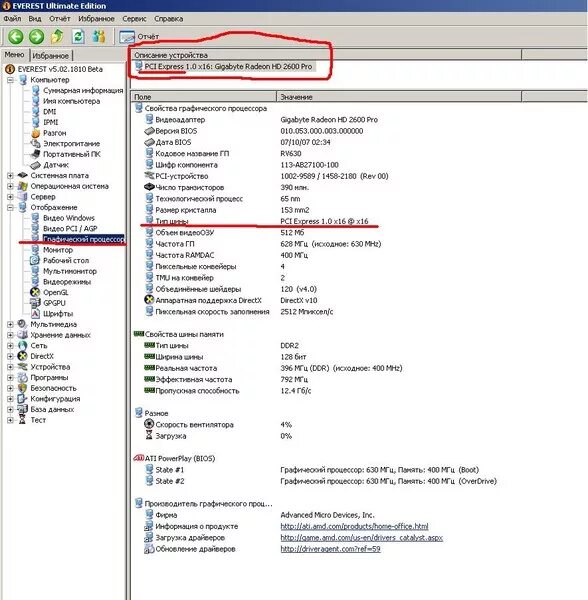Click the Refresh toolbar icon
588x600 pixels.
click(78, 37)
